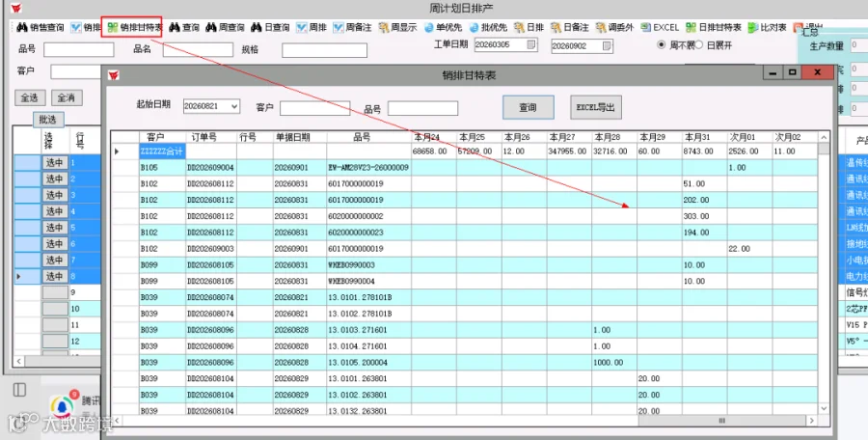Open the 销排甘特表 toolbar item

[134, 27]
